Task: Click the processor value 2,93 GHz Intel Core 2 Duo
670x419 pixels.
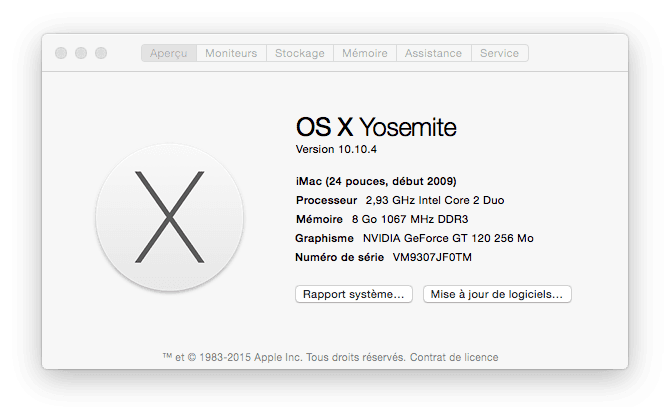Action: pos(435,200)
